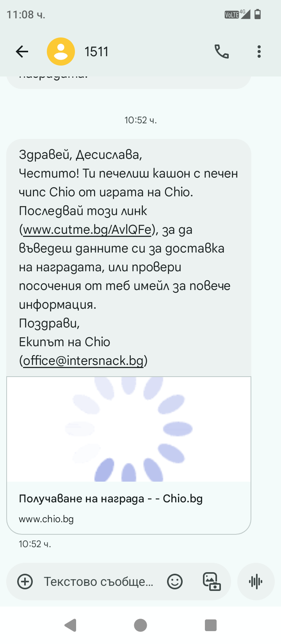Open the emoji picker
This screenshot has width=281, height=644.
(x=175, y=582)
